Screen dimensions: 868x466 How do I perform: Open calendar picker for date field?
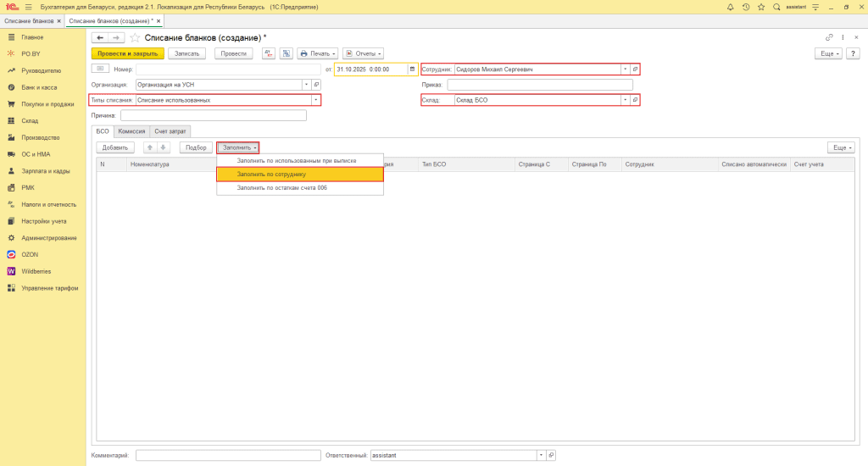pos(413,69)
